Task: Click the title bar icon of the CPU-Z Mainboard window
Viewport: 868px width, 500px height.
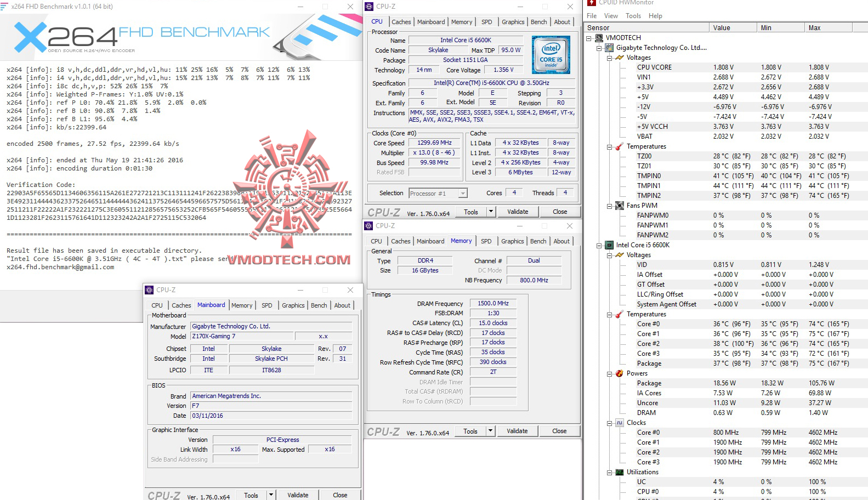Action: click(x=149, y=290)
